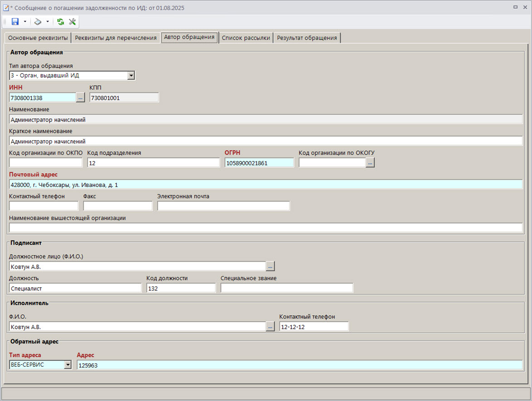
Task: Click the scanner icon in the toolbar
Action: click(38, 22)
